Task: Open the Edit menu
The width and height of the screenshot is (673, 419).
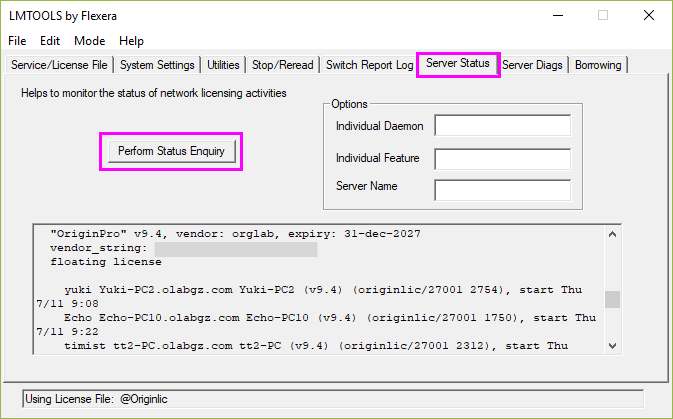Action: [x=50, y=41]
